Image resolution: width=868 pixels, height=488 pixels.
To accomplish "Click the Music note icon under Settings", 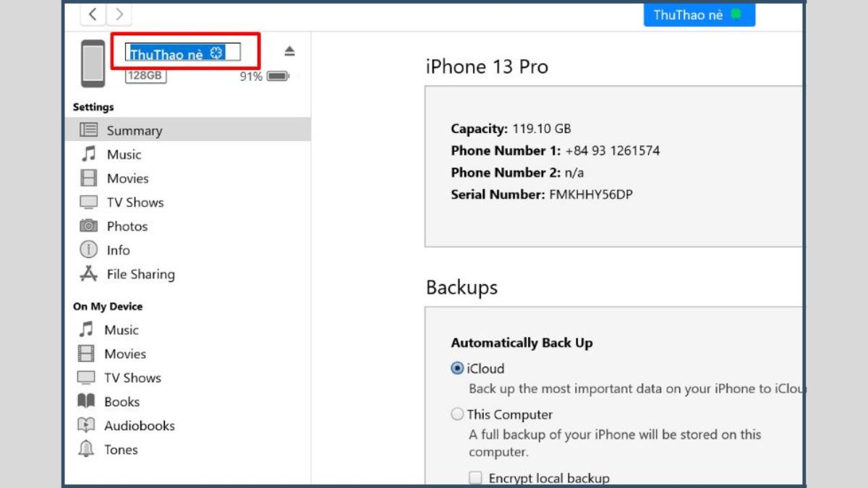I will (x=88, y=154).
